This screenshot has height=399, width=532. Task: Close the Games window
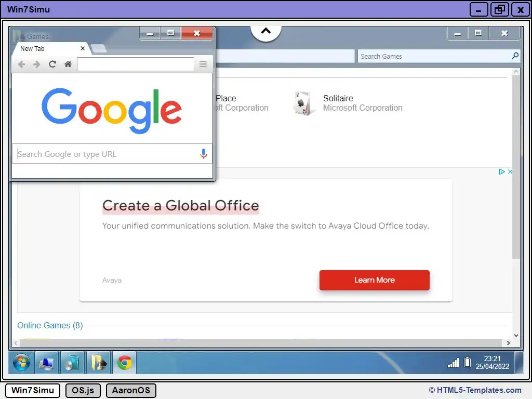click(504, 33)
